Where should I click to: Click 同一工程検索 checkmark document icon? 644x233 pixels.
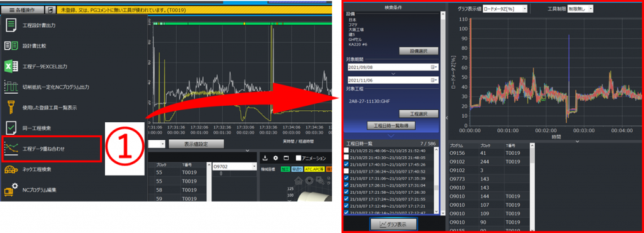[11, 128]
